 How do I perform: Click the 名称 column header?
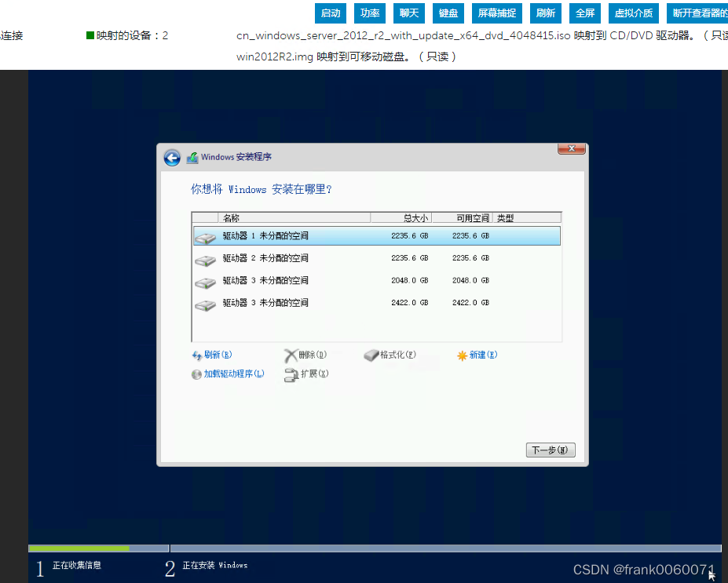294,218
